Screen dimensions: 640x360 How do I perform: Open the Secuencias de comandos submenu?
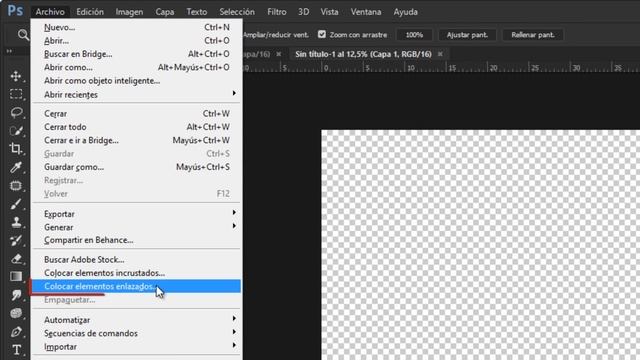[x=136, y=333]
